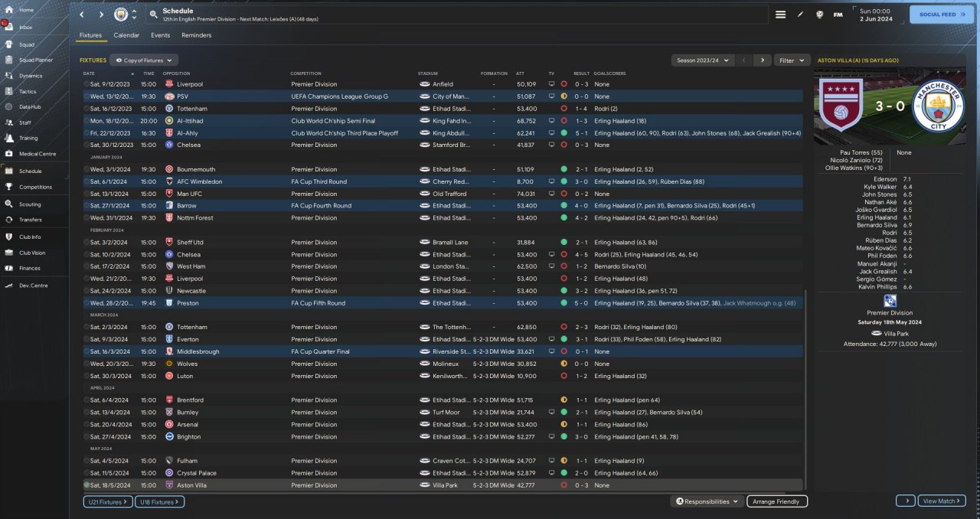Tick the select circle for AFC Wimbledon fixture

point(87,181)
